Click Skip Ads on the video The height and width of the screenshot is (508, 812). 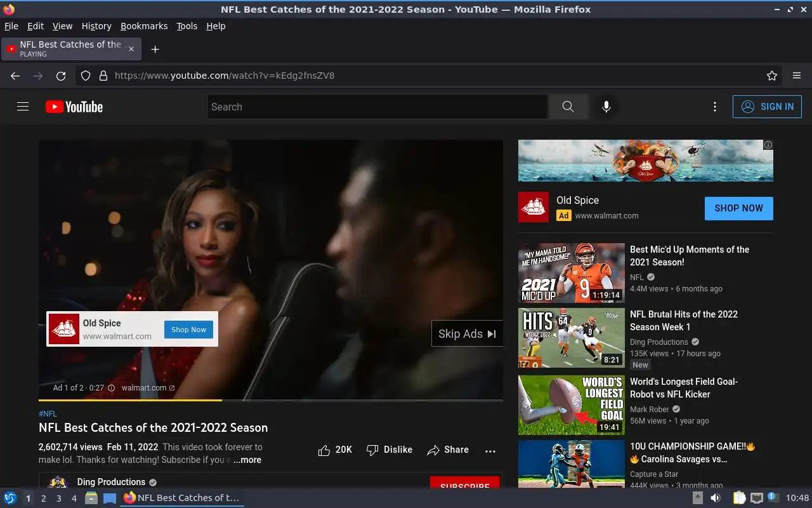pos(467,333)
